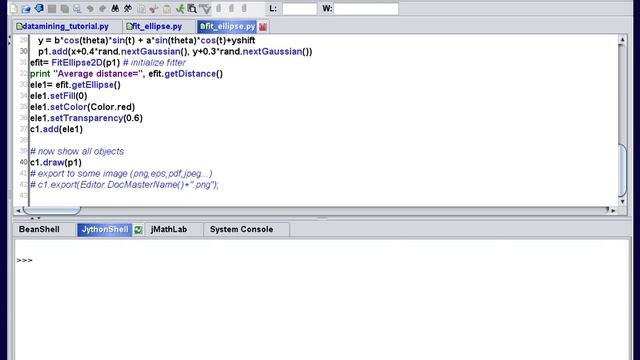Click the blue reload arrow toolbar icon
The height and width of the screenshot is (360, 640).
click(x=39, y=8)
